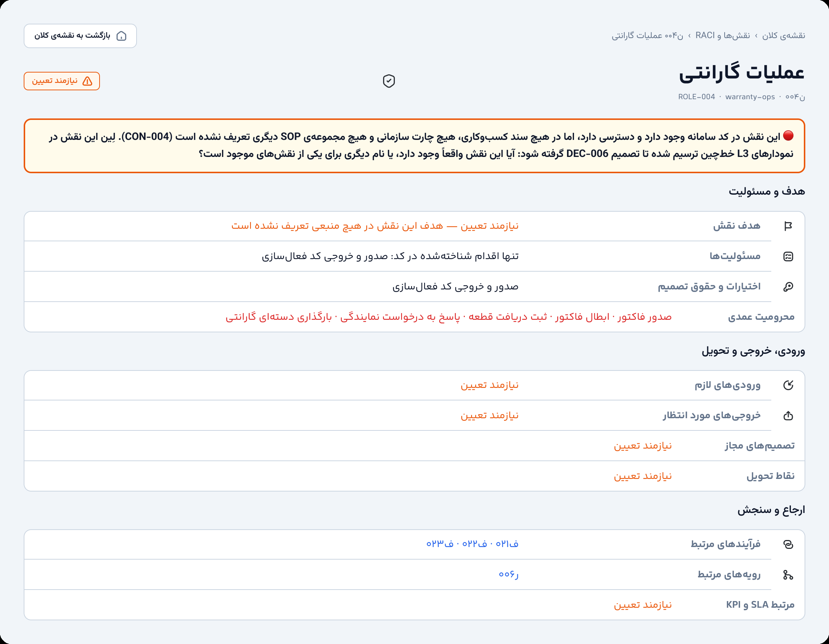The height and width of the screenshot is (644, 829).
Task: Open the process link ف۰۲۳
Action: pyautogui.click(x=440, y=544)
